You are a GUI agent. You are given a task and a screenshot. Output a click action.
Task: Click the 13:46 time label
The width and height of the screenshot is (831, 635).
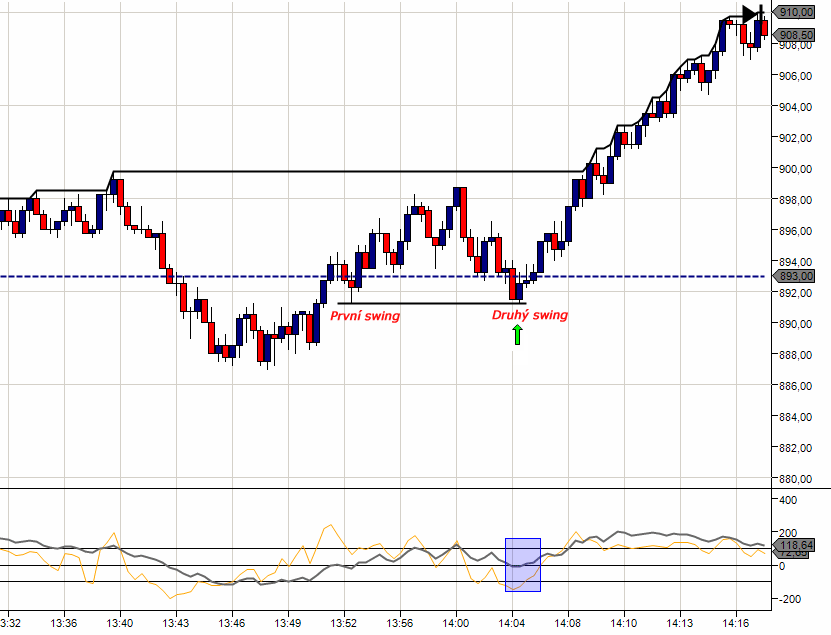(232, 623)
